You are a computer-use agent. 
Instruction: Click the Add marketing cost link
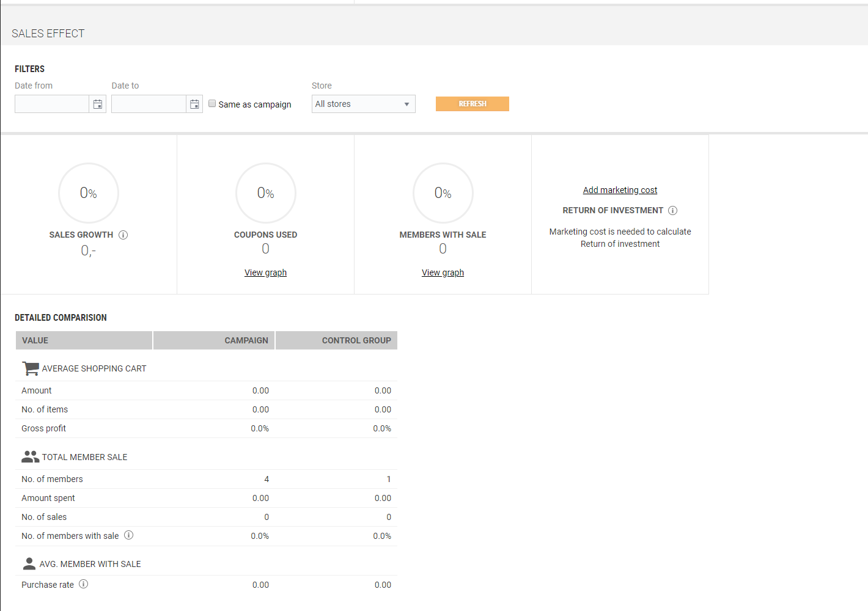[x=620, y=190]
